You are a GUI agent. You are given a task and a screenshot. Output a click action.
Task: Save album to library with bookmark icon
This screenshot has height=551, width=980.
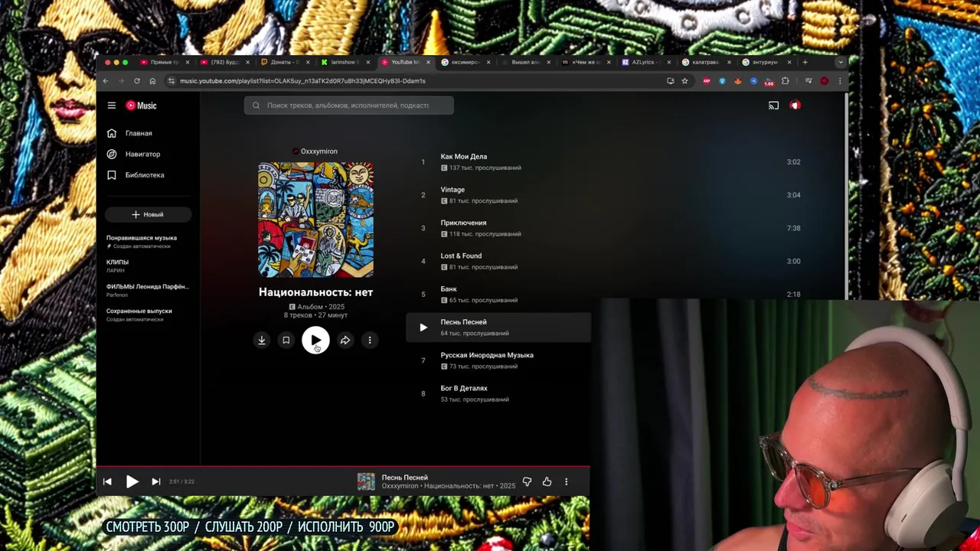coord(286,341)
